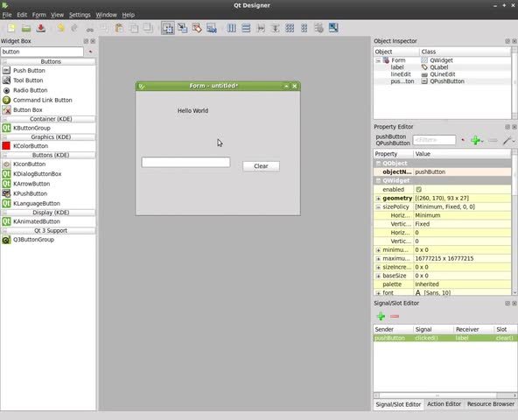Click the Open form folder icon
This screenshot has width=518, height=420.
tap(26, 28)
